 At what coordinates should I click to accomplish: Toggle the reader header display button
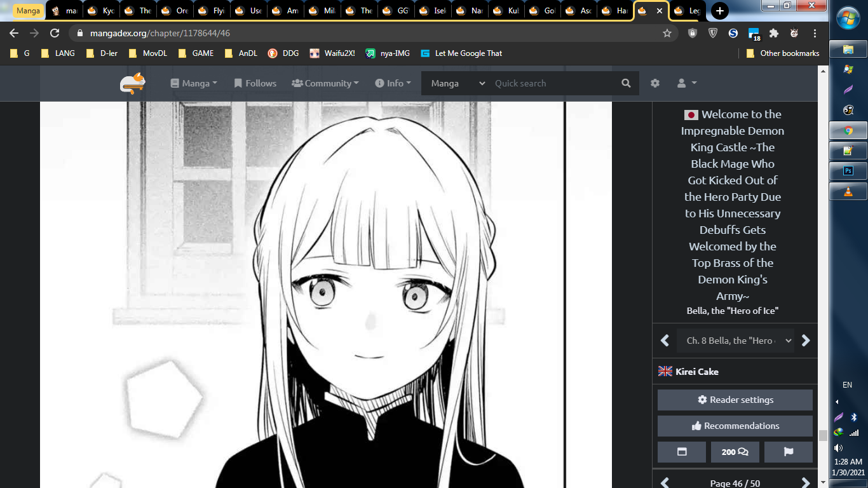[x=682, y=452]
